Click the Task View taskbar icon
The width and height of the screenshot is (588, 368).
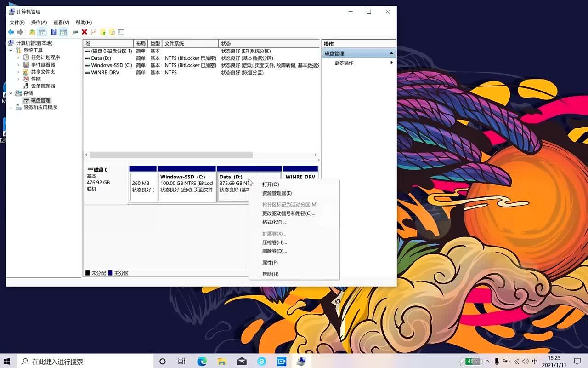tap(181, 361)
